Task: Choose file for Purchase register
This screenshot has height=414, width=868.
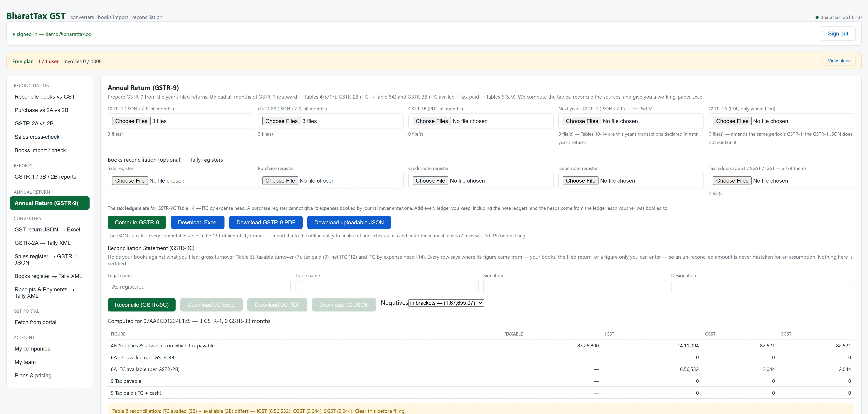Action: (x=280, y=181)
